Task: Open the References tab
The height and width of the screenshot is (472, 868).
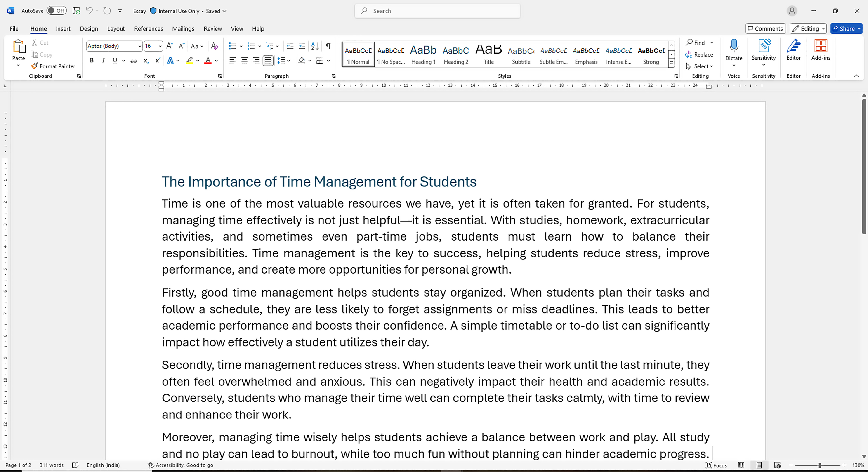Action: pyautogui.click(x=149, y=29)
